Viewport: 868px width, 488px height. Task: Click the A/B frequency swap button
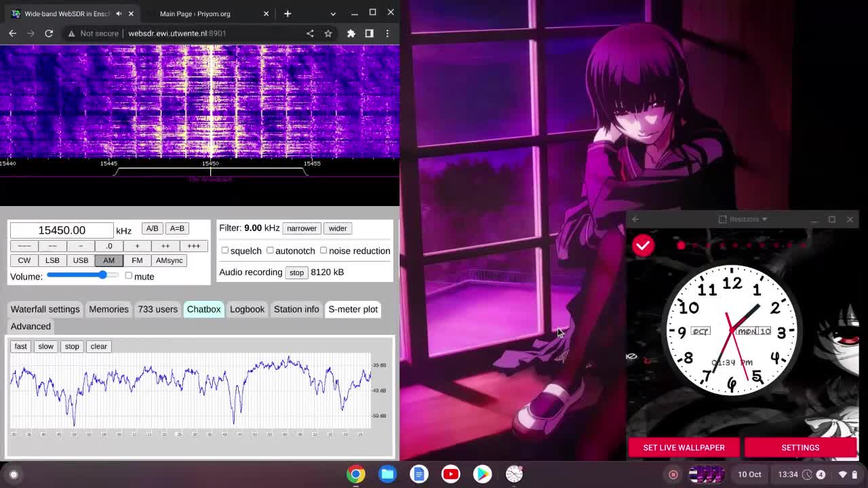152,228
